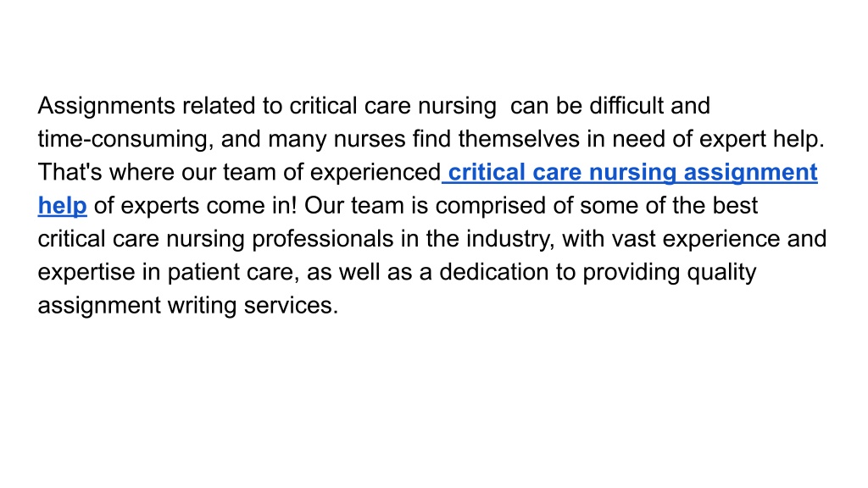Click the word 'industry,' in the paragraph
Screen dimensions: 868x488
point(510,239)
